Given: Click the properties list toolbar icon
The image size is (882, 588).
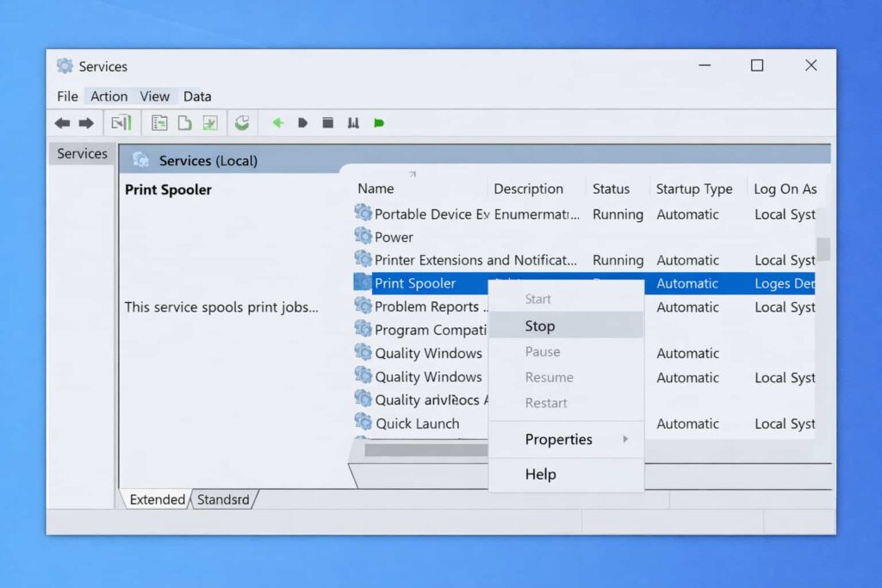Looking at the screenshot, I should coord(159,123).
